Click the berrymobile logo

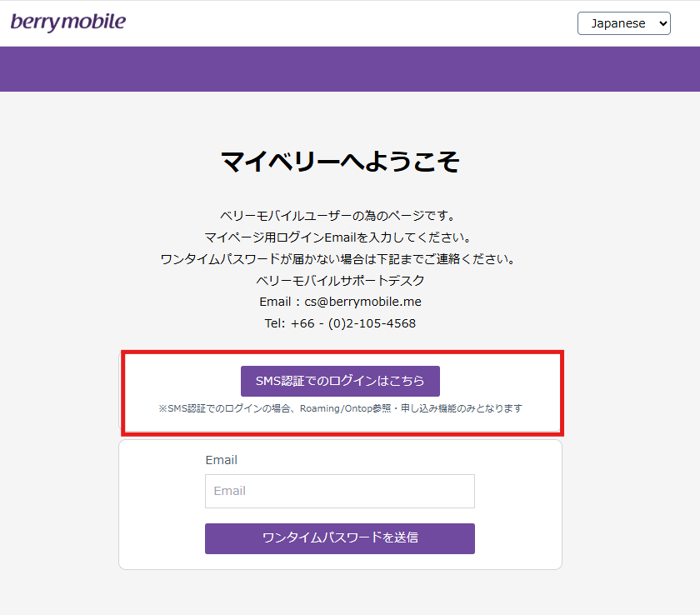point(68,22)
